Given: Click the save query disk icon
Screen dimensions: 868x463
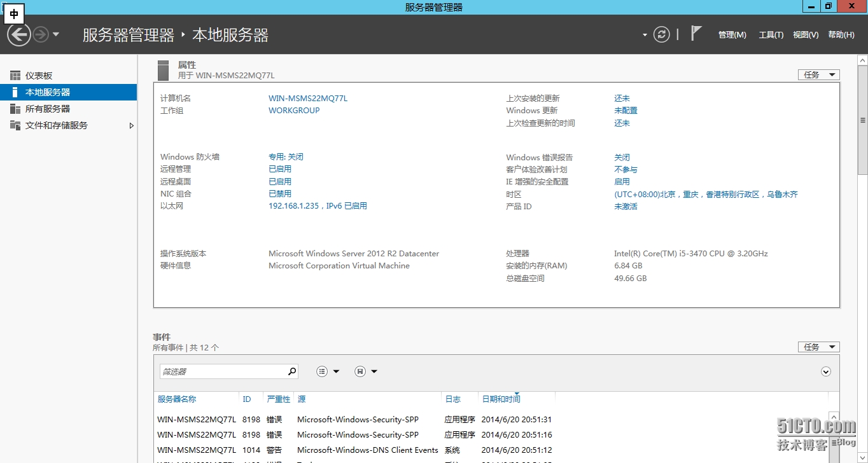Looking at the screenshot, I should tap(360, 371).
